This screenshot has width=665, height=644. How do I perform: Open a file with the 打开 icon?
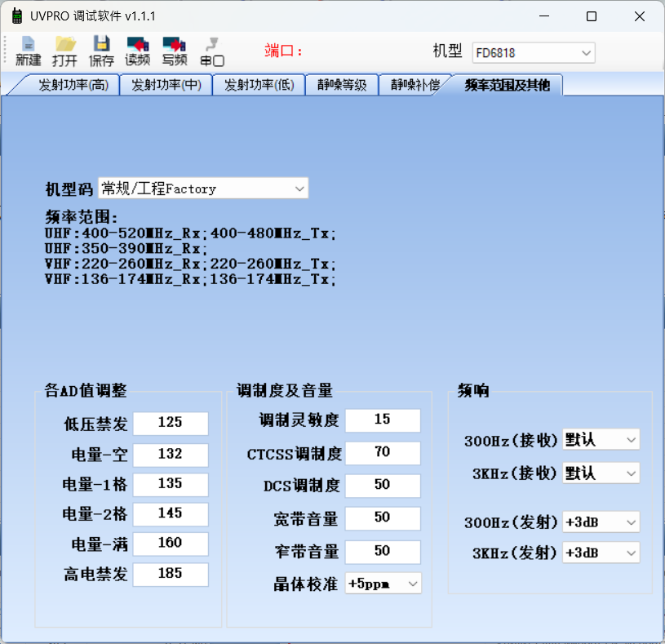(x=65, y=51)
